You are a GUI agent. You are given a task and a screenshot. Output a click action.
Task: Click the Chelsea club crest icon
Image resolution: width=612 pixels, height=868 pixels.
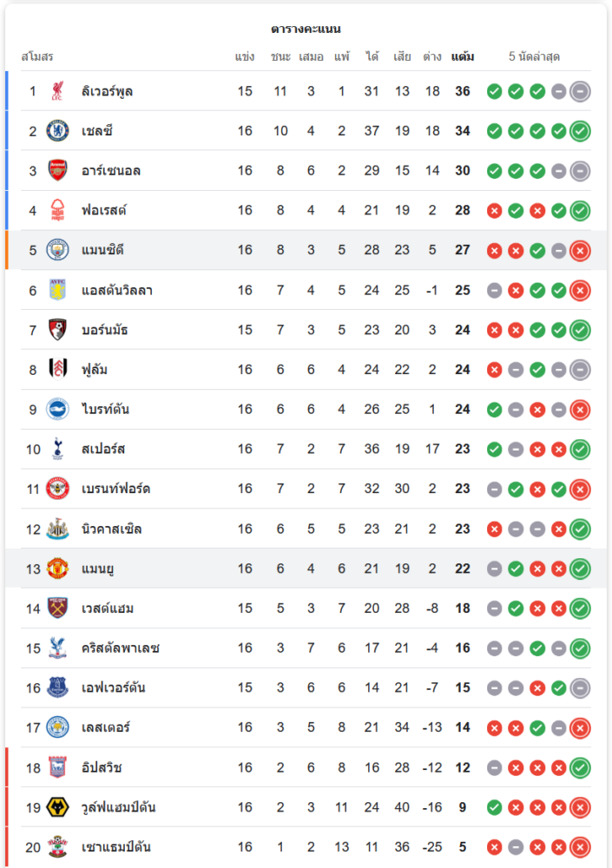click(57, 131)
